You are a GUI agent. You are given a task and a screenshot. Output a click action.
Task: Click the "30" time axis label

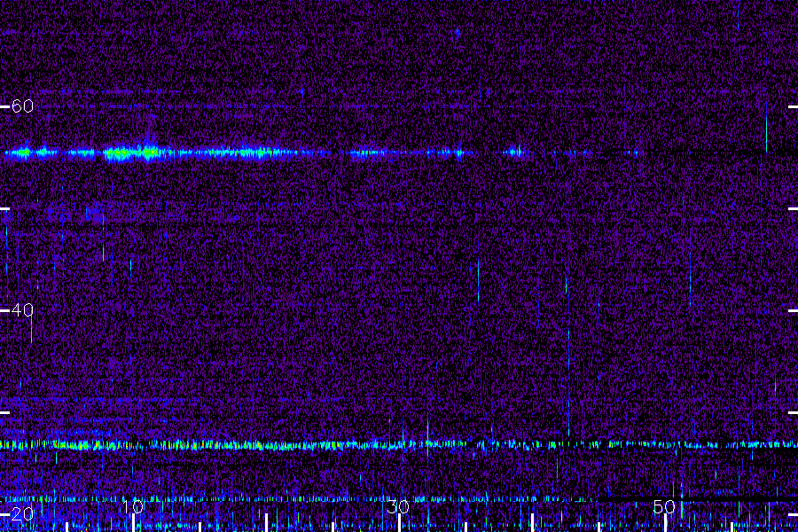[x=398, y=506]
